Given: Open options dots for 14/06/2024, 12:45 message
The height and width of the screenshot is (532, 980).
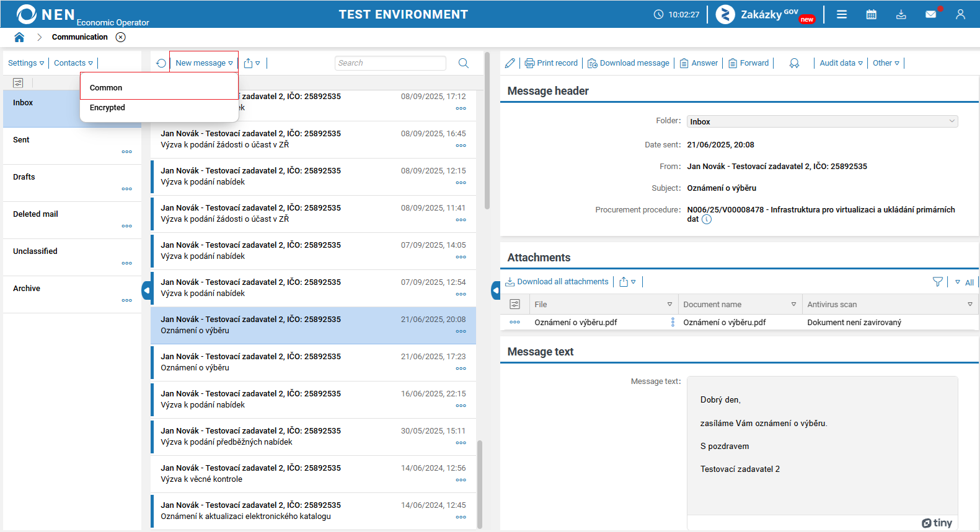Looking at the screenshot, I should pyautogui.click(x=461, y=517).
